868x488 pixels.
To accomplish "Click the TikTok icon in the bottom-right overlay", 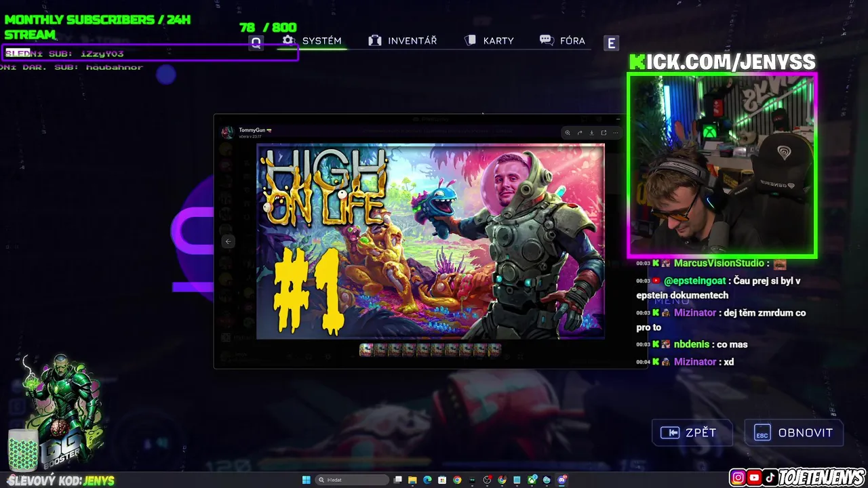I will (x=770, y=478).
